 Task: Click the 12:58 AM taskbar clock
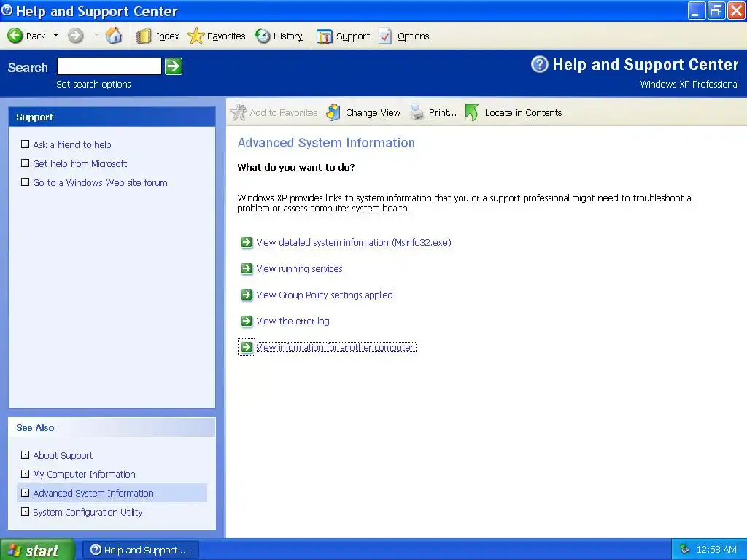point(716,550)
